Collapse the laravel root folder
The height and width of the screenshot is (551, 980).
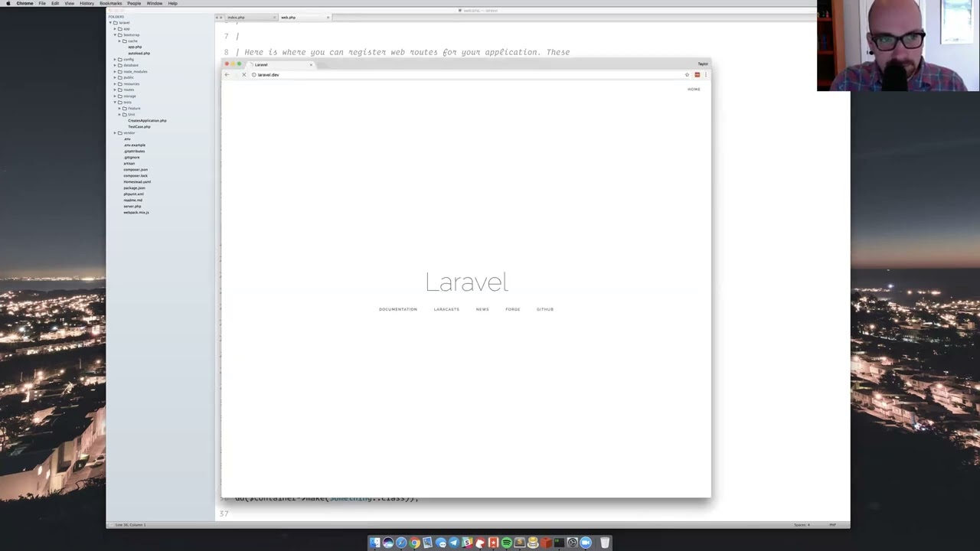pos(110,23)
